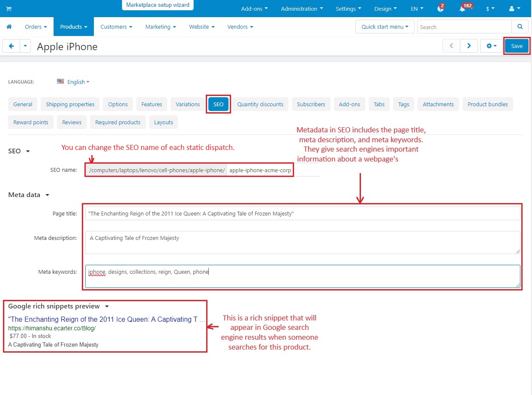532x395 pixels.
Task: Open the Administration menu
Action: click(x=302, y=9)
